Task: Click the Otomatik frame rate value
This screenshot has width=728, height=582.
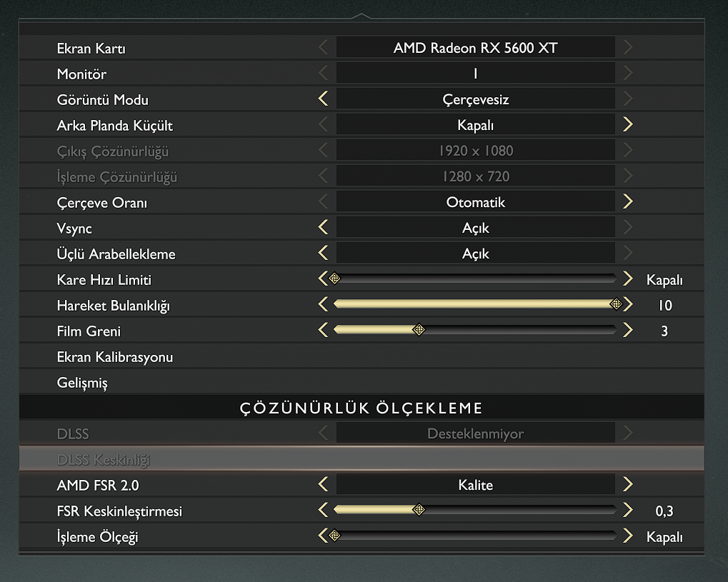Action: [x=475, y=202]
